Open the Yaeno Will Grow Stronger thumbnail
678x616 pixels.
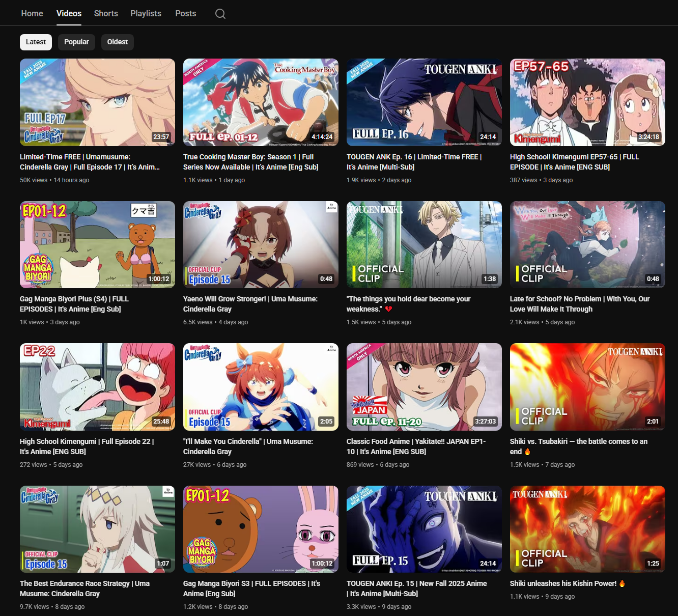coord(261,245)
